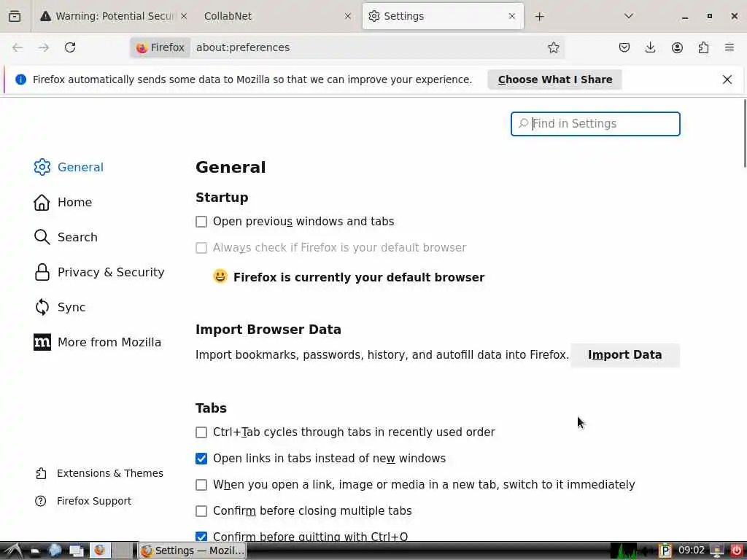Click the system power icon in tray
This screenshot has height=560, width=747.
736,551
